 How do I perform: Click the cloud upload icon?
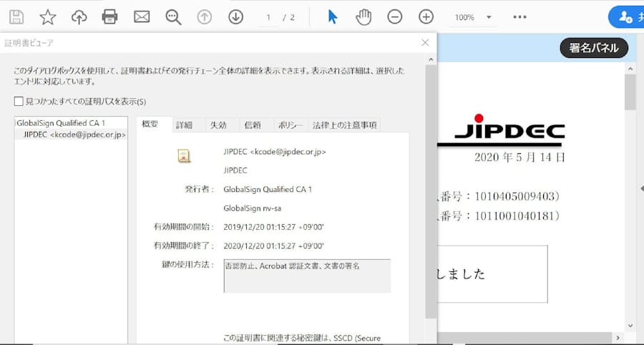(79, 17)
